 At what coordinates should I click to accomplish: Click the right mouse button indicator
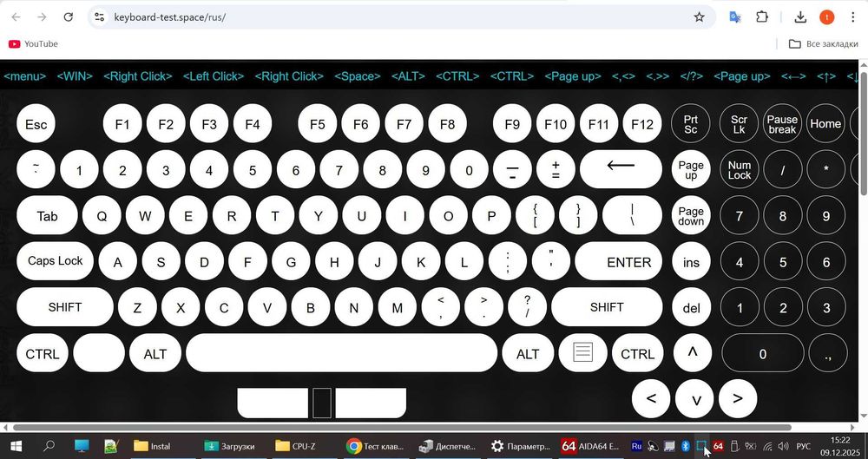371,403
